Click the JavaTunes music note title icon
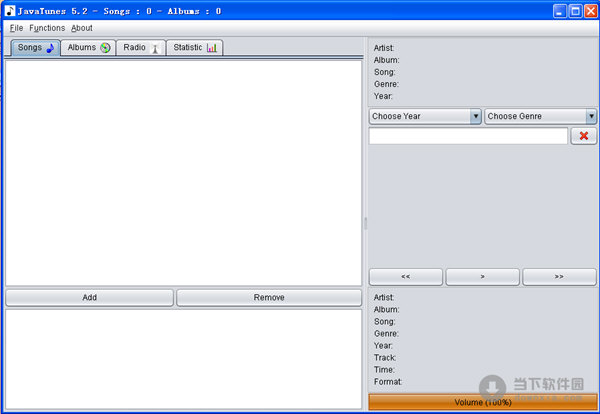Image resolution: width=600 pixels, height=414 pixels. tap(10, 11)
